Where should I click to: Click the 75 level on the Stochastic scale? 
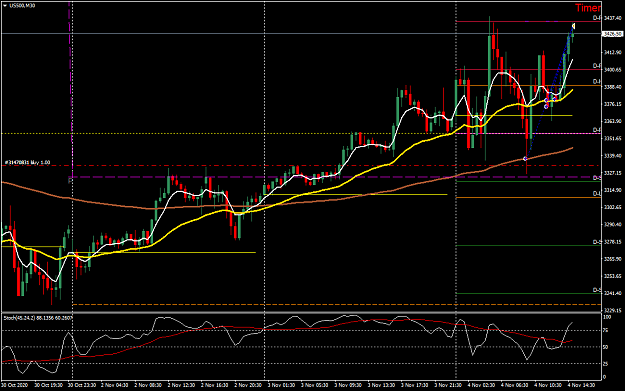pyautogui.click(x=606, y=330)
